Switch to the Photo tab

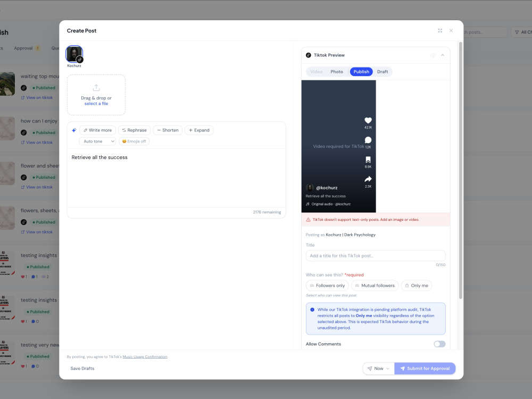(337, 72)
